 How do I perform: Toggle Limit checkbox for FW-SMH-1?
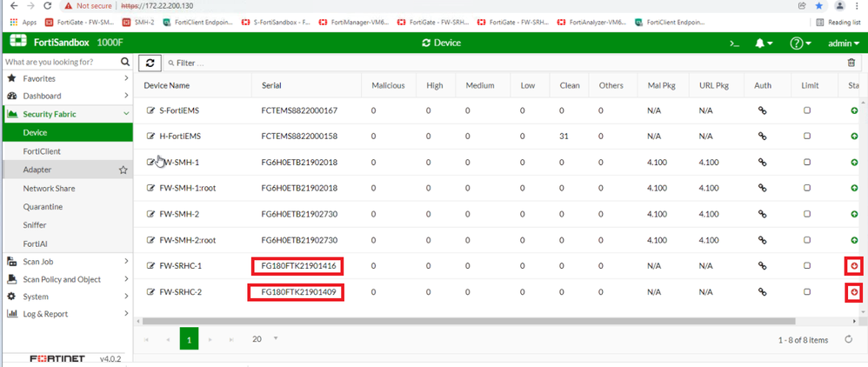tap(807, 162)
